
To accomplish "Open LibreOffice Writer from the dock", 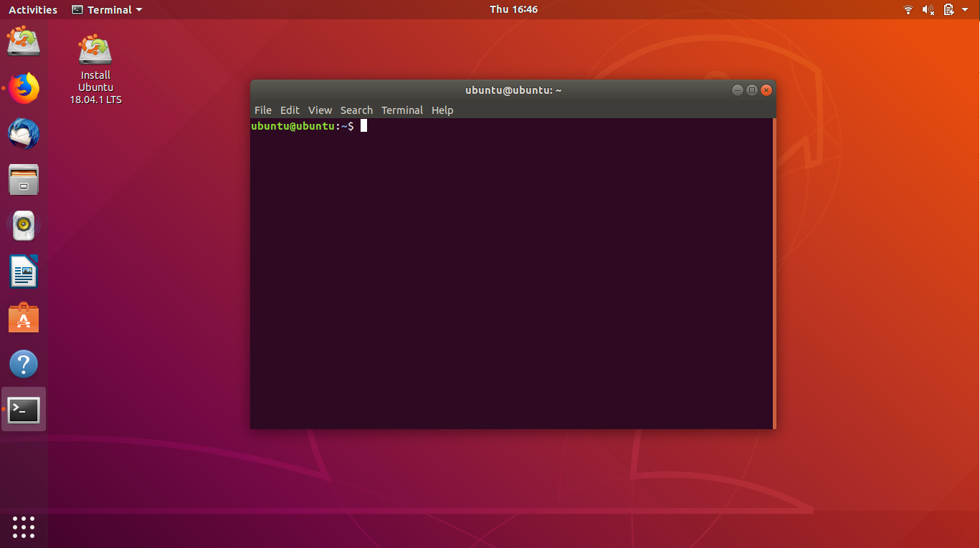I will [24, 271].
